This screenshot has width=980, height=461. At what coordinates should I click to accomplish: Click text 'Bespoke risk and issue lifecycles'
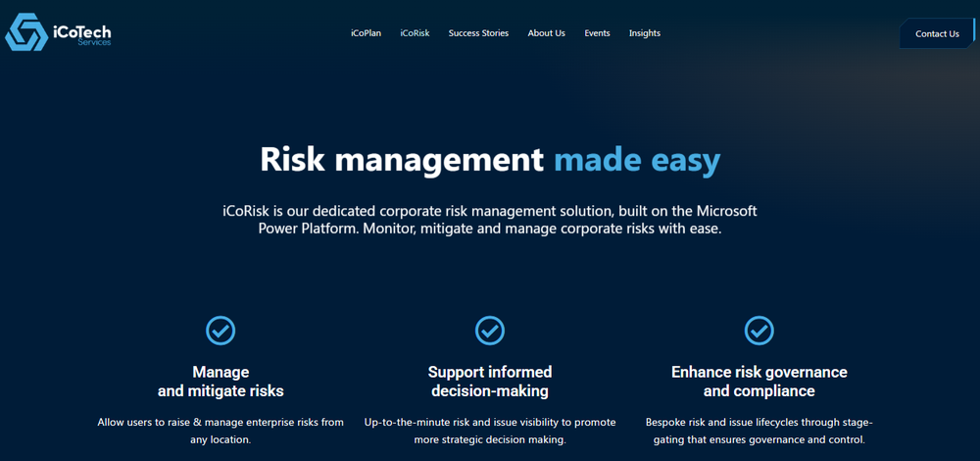pyautogui.click(x=759, y=431)
